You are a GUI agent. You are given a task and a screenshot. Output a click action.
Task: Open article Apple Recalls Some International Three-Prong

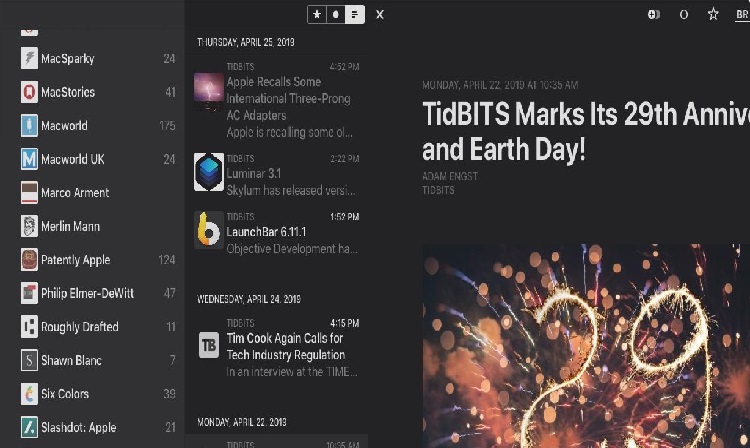tap(288, 98)
